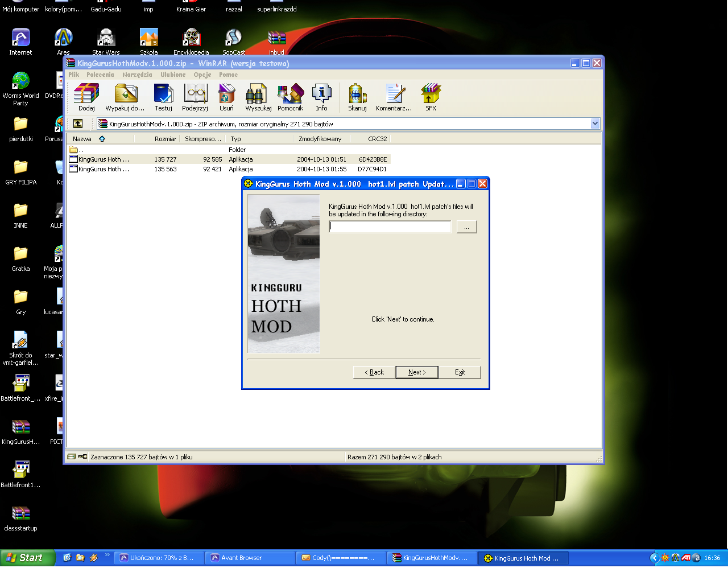Expand the archive path dropdown arrow
The image size is (728, 568).
595,124
